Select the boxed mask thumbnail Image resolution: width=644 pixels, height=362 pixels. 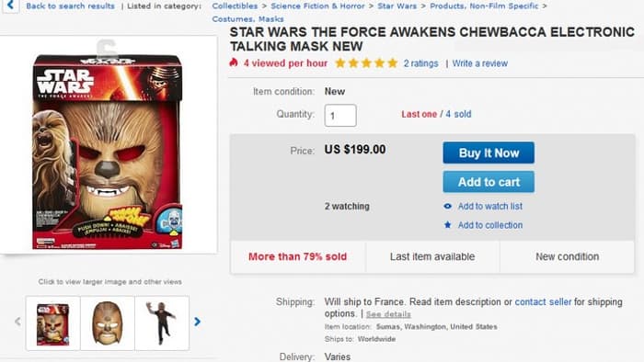53,323
